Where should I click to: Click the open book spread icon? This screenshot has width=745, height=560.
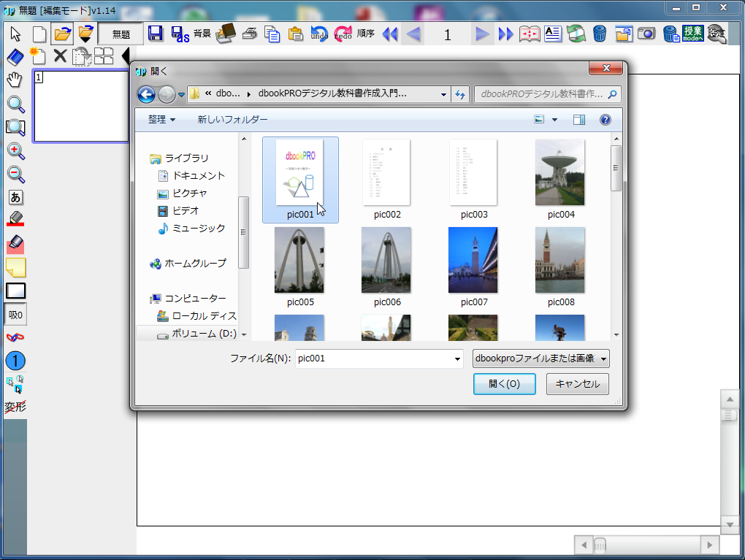point(530,34)
